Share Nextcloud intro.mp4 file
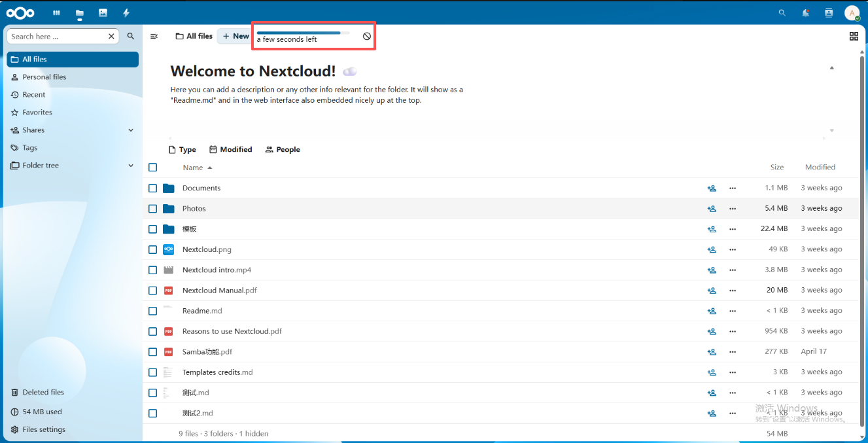Viewport: 868px width, 443px height. [712, 270]
